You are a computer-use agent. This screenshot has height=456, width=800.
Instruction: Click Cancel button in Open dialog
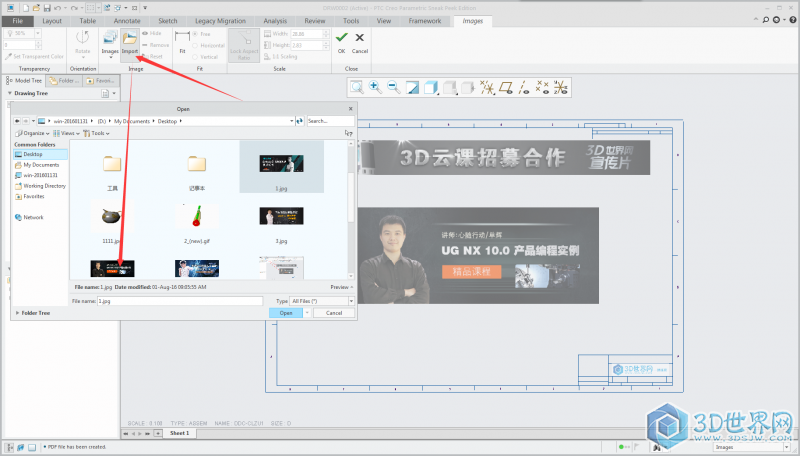pyautogui.click(x=334, y=313)
